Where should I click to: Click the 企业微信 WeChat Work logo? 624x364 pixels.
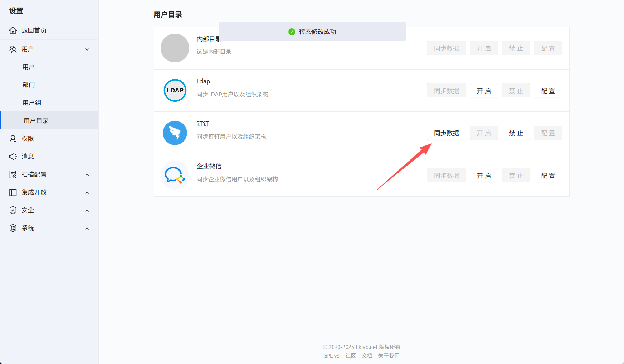[175, 175]
